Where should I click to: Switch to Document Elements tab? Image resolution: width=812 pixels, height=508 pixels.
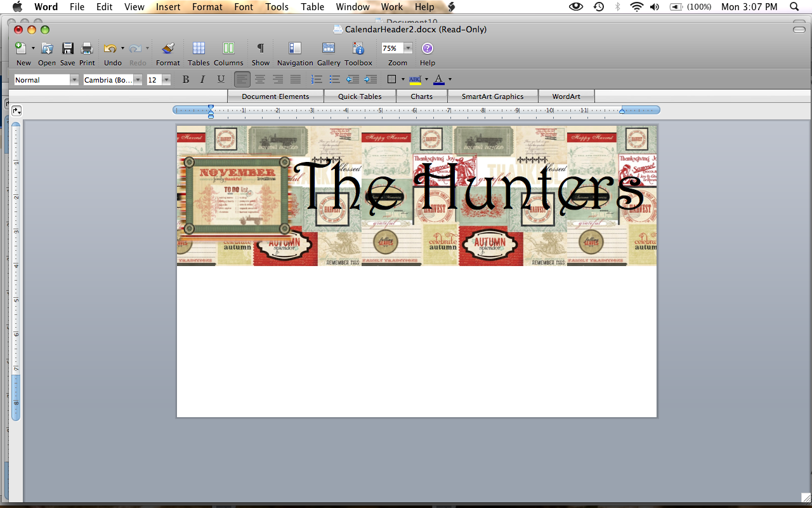click(x=275, y=97)
